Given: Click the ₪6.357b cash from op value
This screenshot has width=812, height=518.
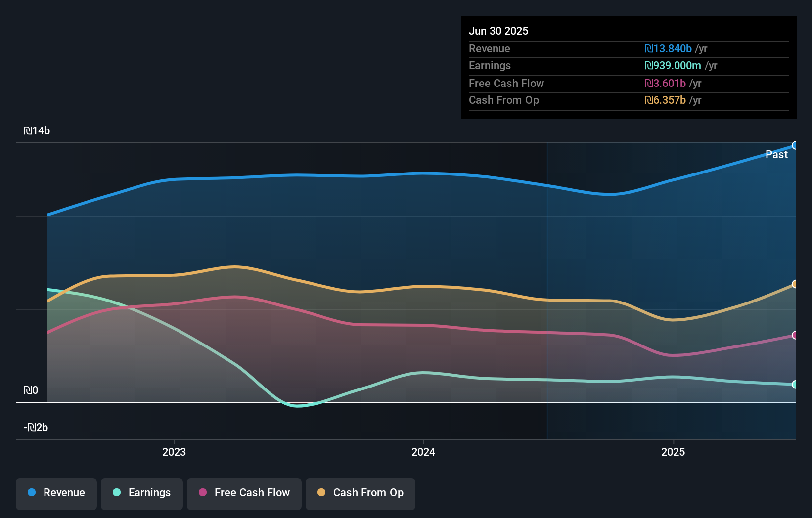Looking at the screenshot, I should 665,100.
